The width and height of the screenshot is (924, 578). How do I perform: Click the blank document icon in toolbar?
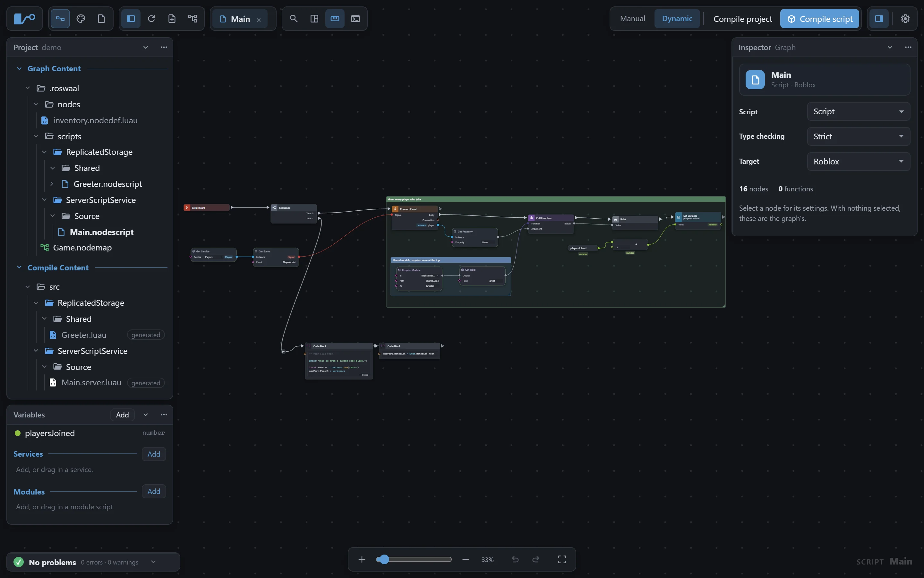(x=101, y=18)
